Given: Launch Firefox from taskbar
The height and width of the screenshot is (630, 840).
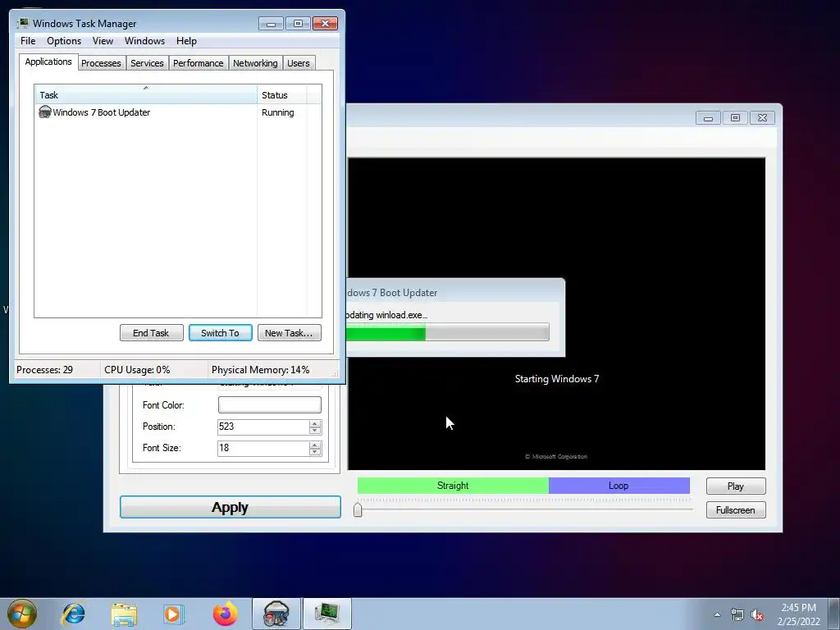Looking at the screenshot, I should (x=225, y=614).
